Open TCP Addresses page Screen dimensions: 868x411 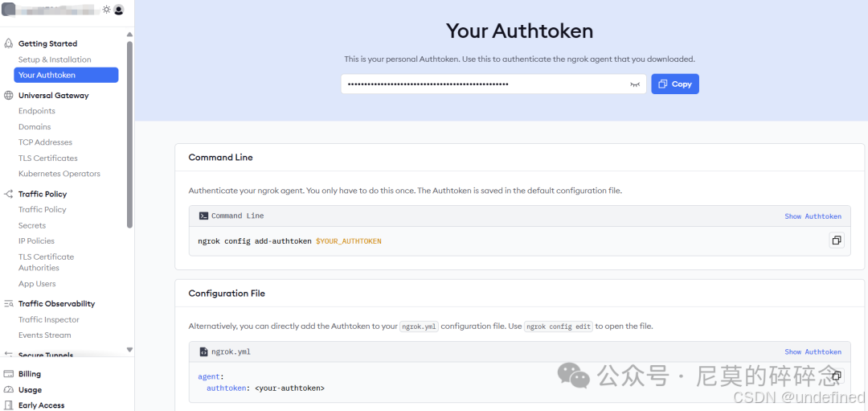click(45, 142)
